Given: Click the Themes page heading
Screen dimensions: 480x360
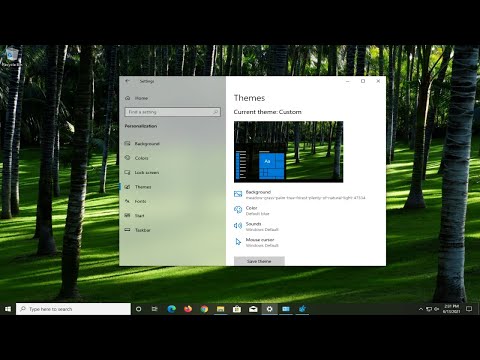Looking at the screenshot, I should (249, 98).
